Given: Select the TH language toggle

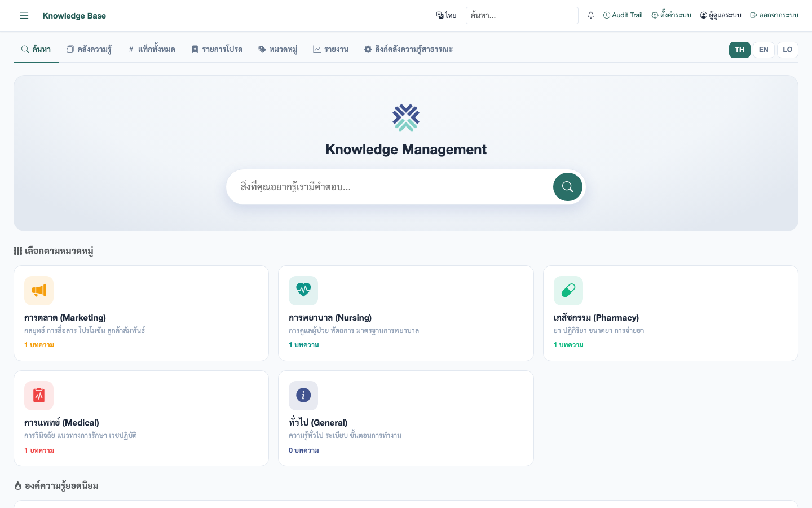Looking at the screenshot, I should 740,50.
